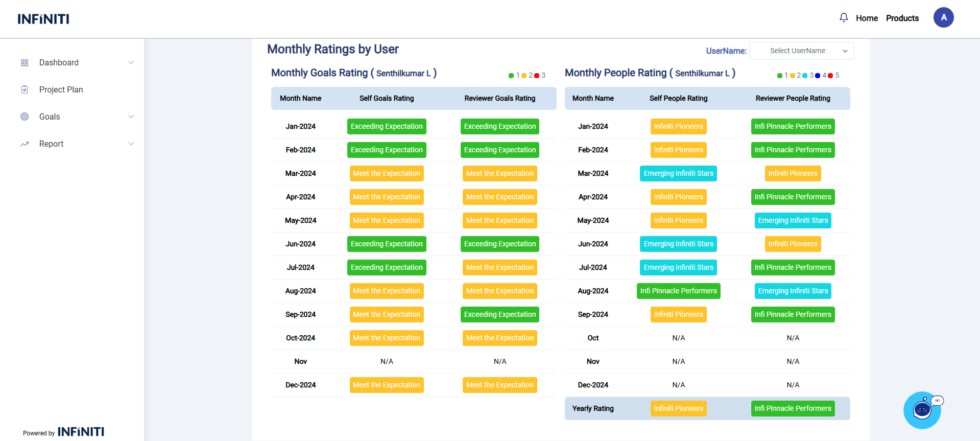The width and height of the screenshot is (980, 441).
Task: Expand the Dashboard submenu chevron
Action: pos(131,63)
